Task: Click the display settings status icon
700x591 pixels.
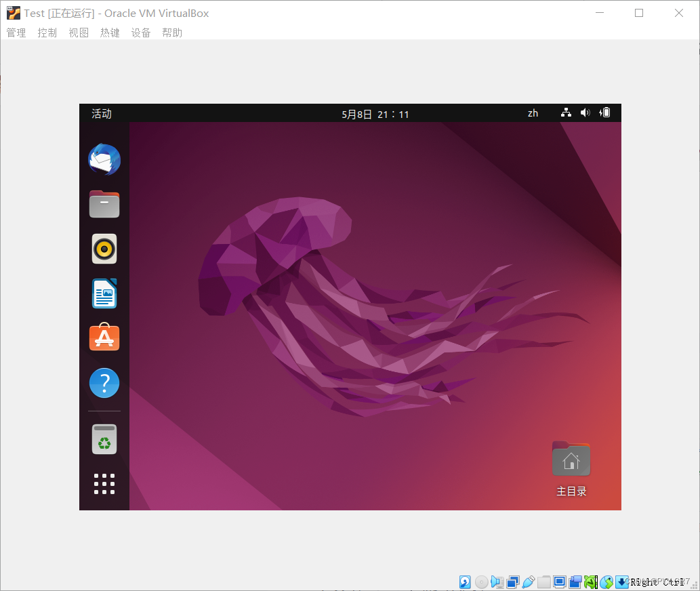Action: tap(559, 582)
